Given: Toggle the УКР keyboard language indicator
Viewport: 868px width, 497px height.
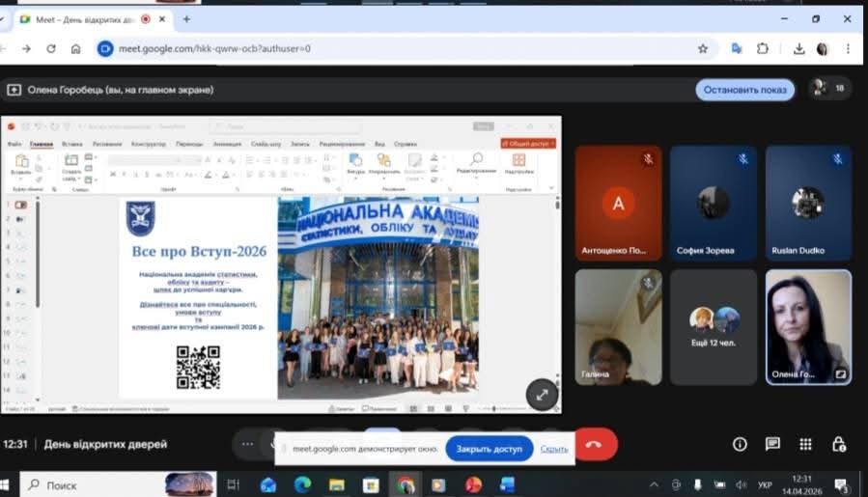Looking at the screenshot, I should tap(763, 484).
